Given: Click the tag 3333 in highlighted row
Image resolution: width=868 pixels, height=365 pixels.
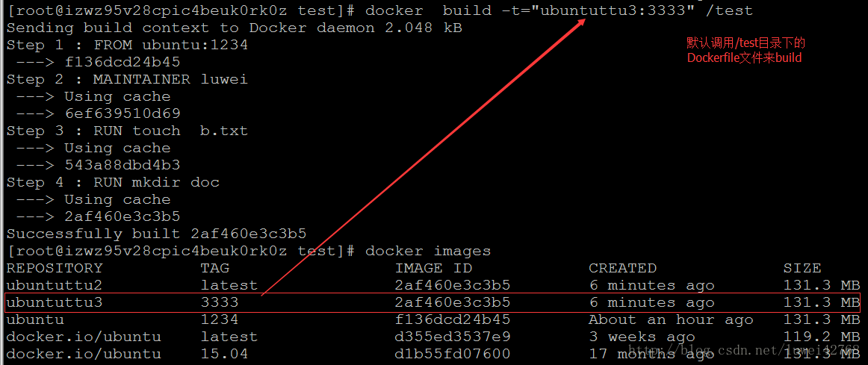Looking at the screenshot, I should pos(219,302).
